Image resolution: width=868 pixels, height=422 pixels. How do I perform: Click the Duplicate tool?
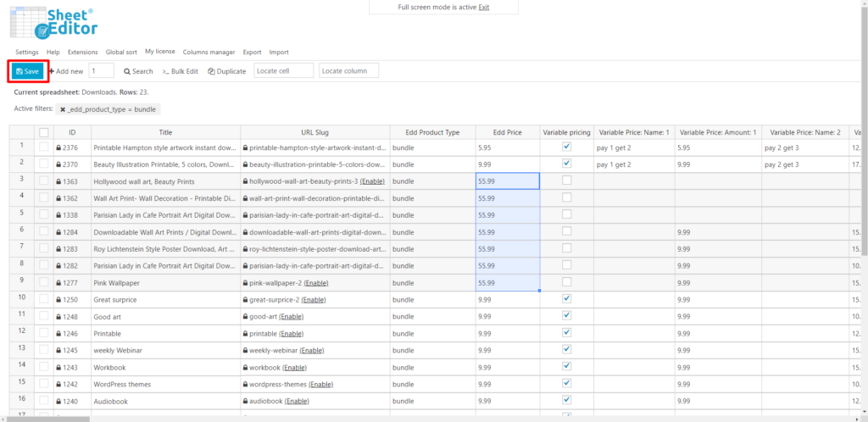[227, 71]
